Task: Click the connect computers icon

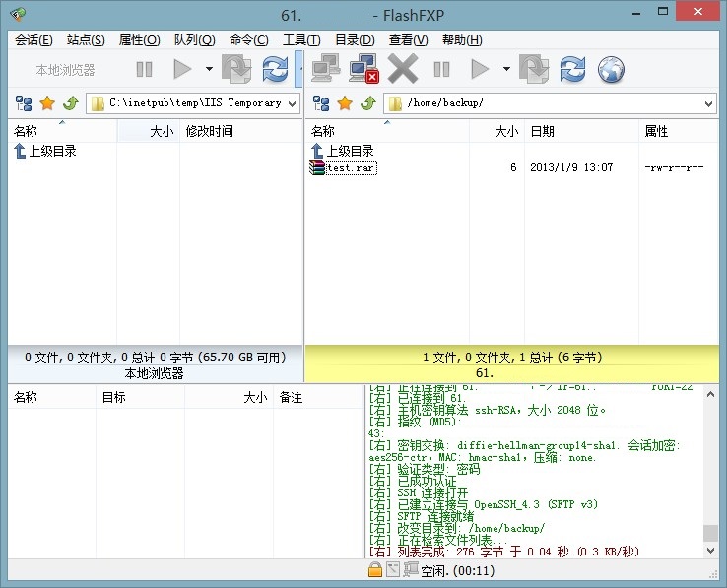Action: click(326, 69)
